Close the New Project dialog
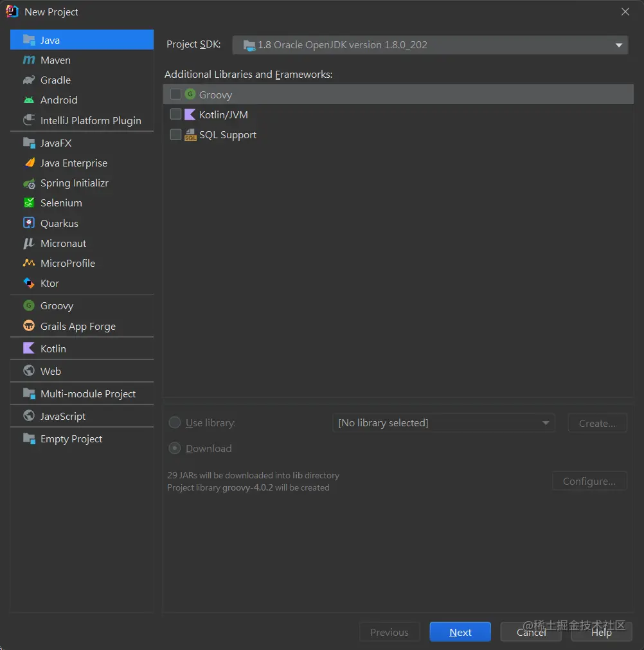 pyautogui.click(x=625, y=12)
